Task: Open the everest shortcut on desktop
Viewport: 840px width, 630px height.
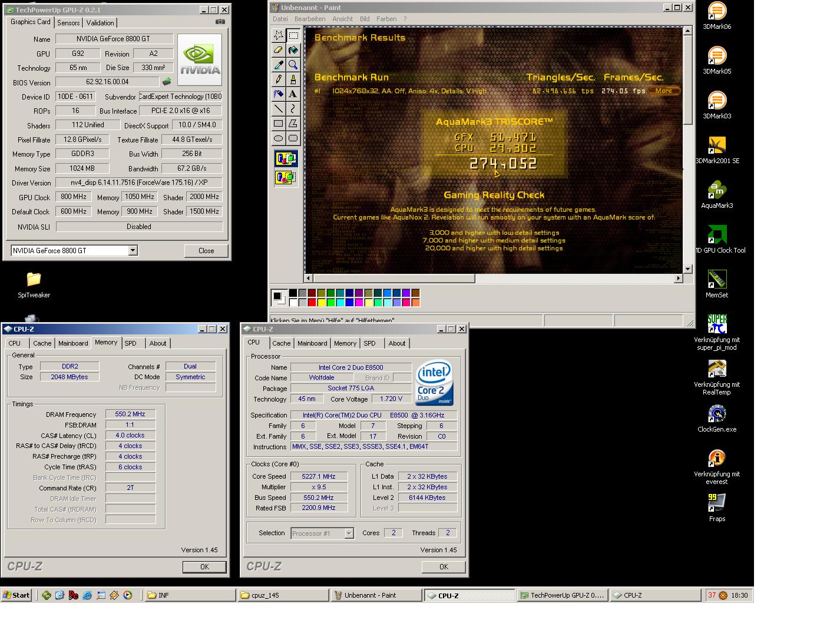Action: [717, 467]
